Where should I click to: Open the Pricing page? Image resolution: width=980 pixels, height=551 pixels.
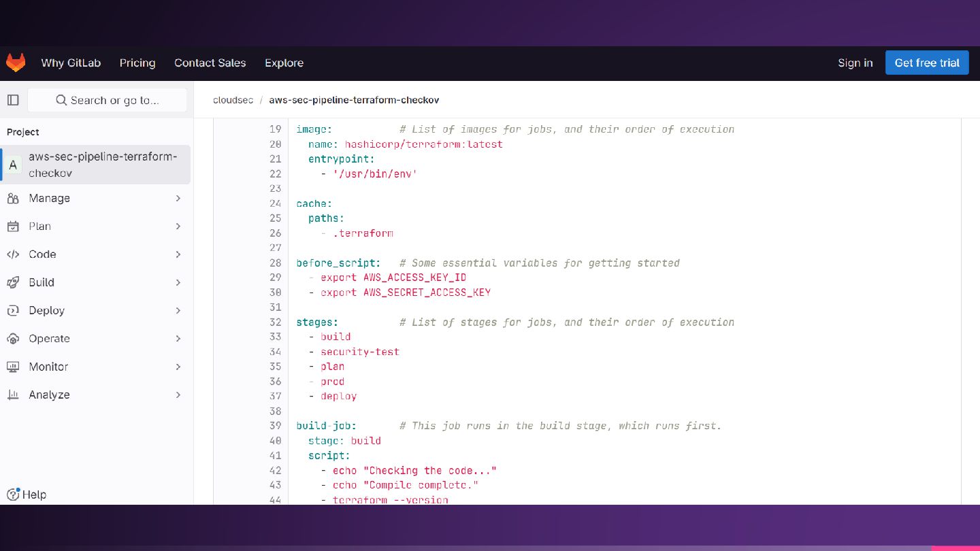pyautogui.click(x=137, y=63)
